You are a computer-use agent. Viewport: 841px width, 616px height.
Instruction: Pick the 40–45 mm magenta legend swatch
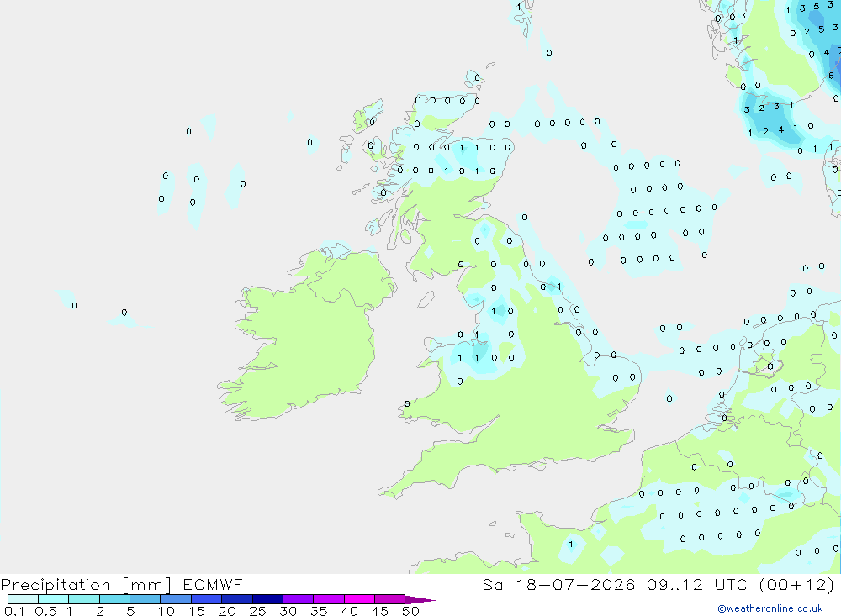point(359,599)
